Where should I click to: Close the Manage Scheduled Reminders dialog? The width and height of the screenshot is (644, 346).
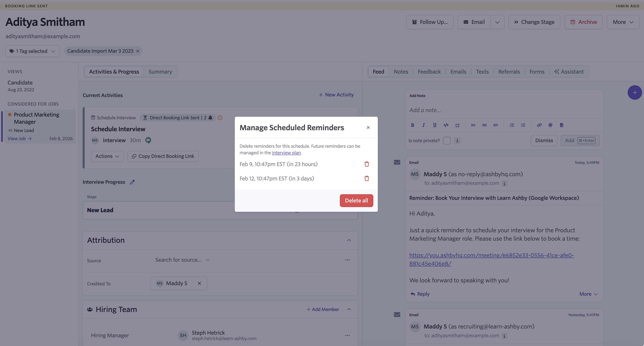click(x=368, y=128)
